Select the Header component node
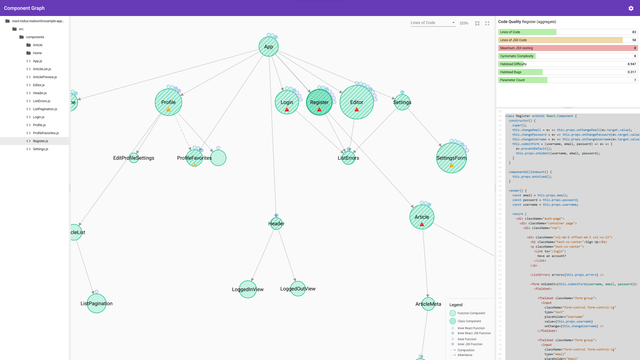Screen dimensions: 640x360 [x=276, y=223]
